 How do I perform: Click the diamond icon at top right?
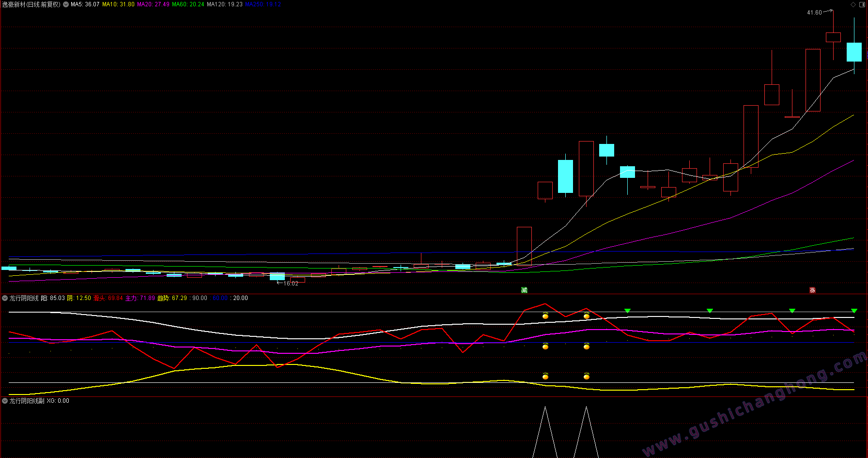click(853, 4)
